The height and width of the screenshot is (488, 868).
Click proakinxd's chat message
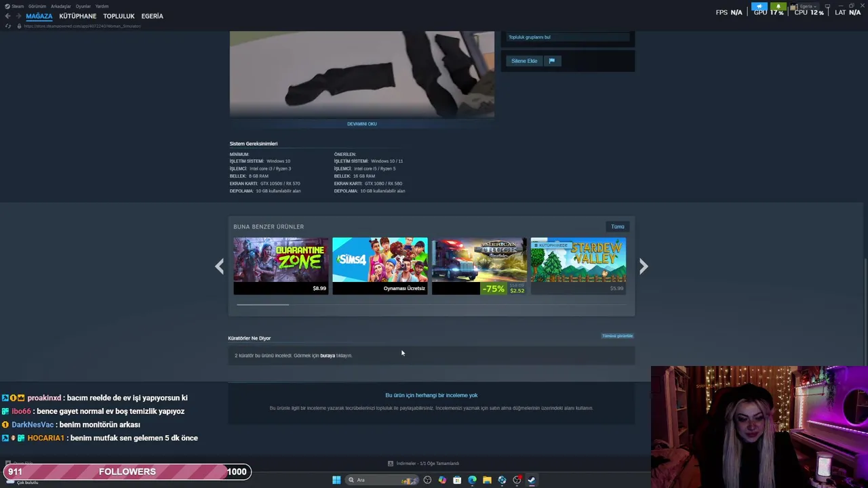tap(127, 398)
